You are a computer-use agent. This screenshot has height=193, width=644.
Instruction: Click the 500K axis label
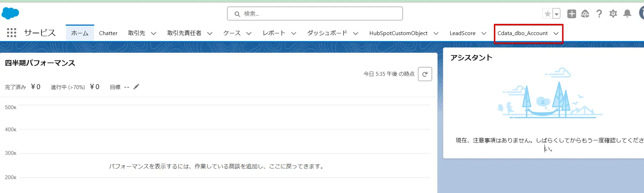tap(11, 107)
